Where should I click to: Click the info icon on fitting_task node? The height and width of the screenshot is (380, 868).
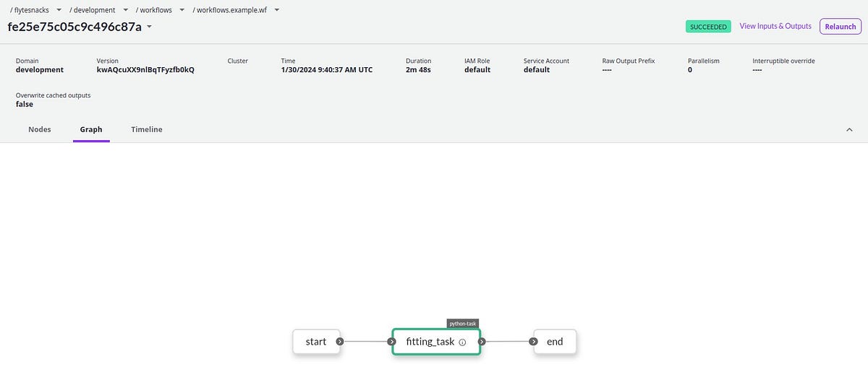tap(462, 342)
